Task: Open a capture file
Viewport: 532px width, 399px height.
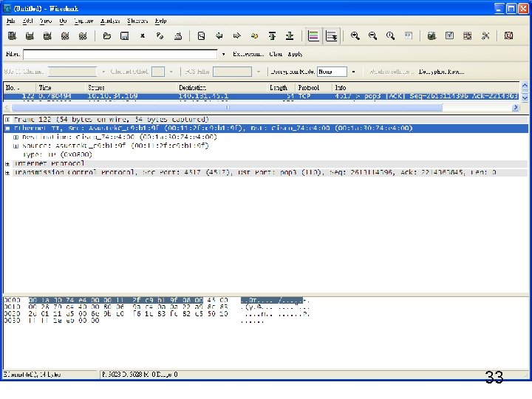Action: pos(107,35)
